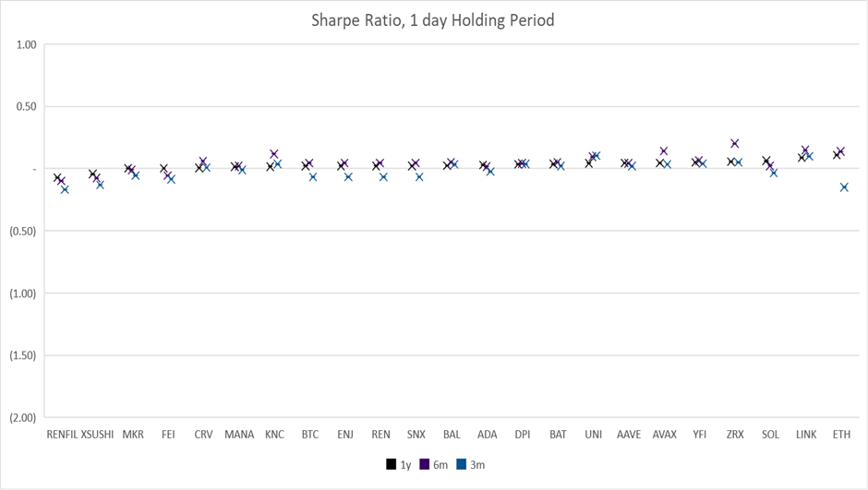
Task: Click the SOL category axis label
Action: coord(770,434)
